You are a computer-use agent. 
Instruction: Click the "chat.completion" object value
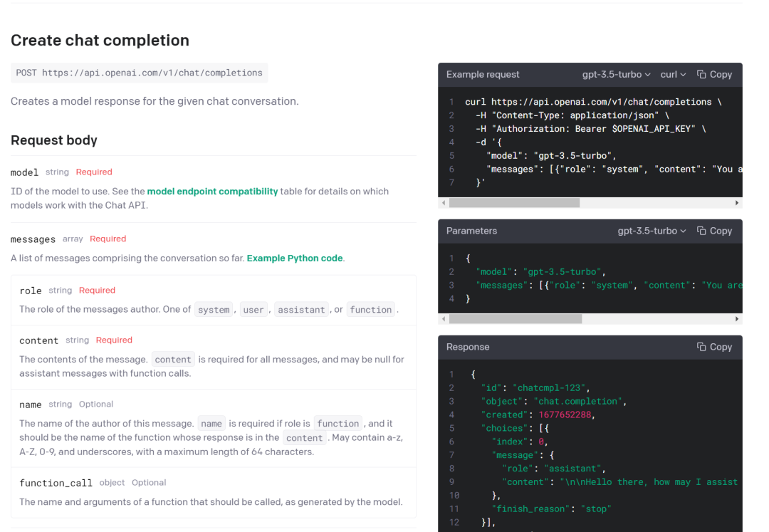coord(578,402)
